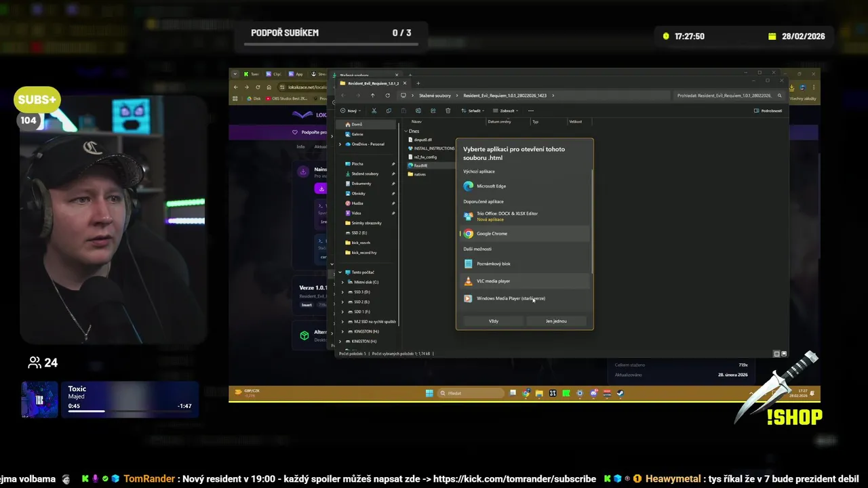Click Stažené soubory in the address breadcrumb
This screenshot has width=868, height=488.
[435, 96]
